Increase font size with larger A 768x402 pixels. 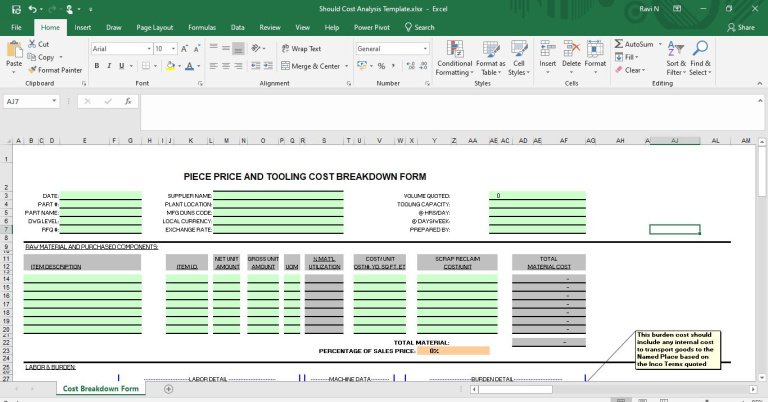184,48
